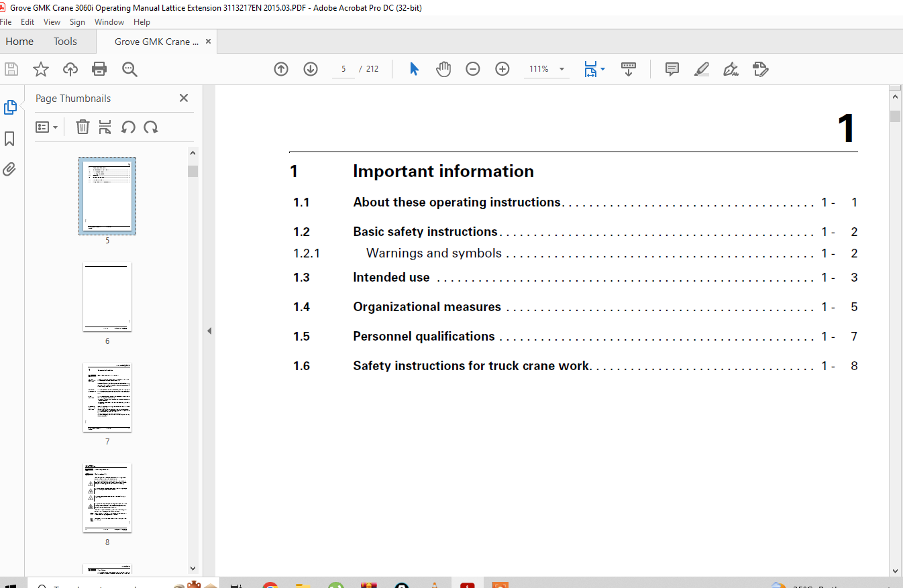The height and width of the screenshot is (588, 903).
Task: Select page 5 thumbnail
Action: (x=107, y=196)
